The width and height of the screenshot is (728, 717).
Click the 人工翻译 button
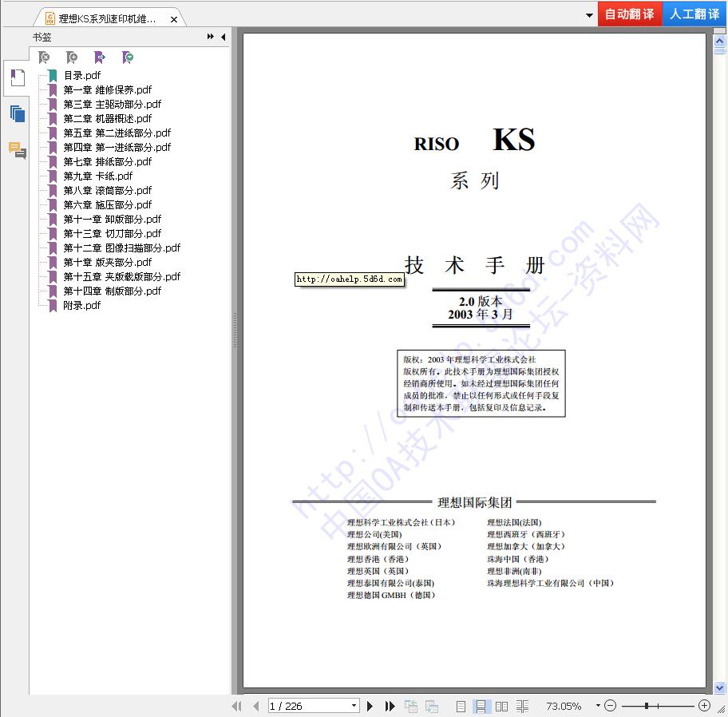click(x=694, y=14)
